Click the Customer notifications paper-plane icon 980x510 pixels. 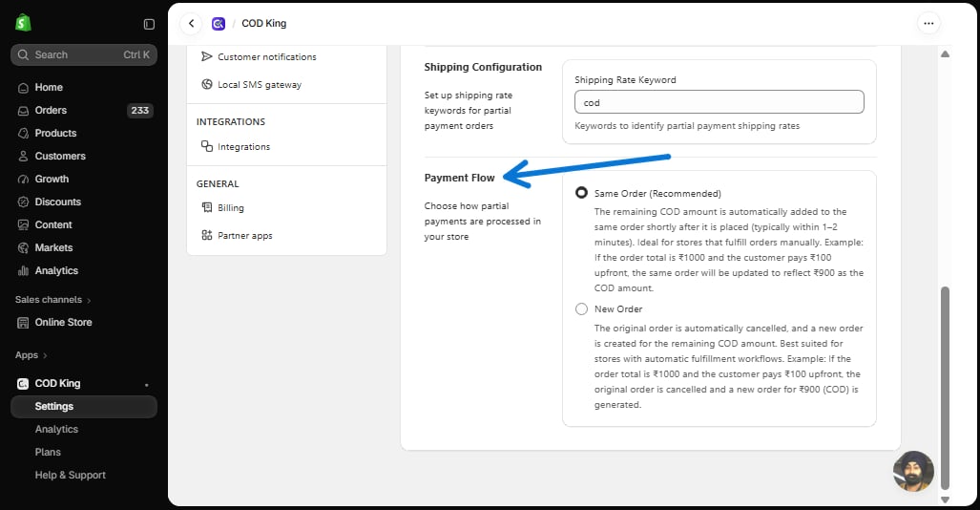[x=207, y=56]
